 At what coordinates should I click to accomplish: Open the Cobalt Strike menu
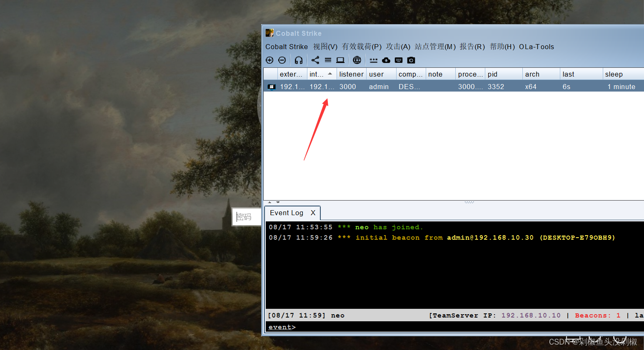287,47
